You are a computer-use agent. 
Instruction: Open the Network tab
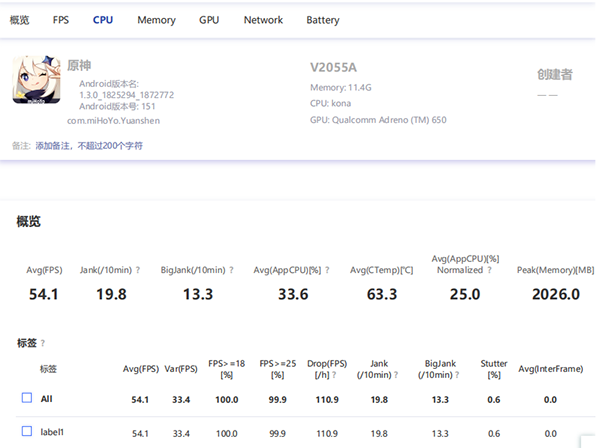pyautogui.click(x=263, y=20)
